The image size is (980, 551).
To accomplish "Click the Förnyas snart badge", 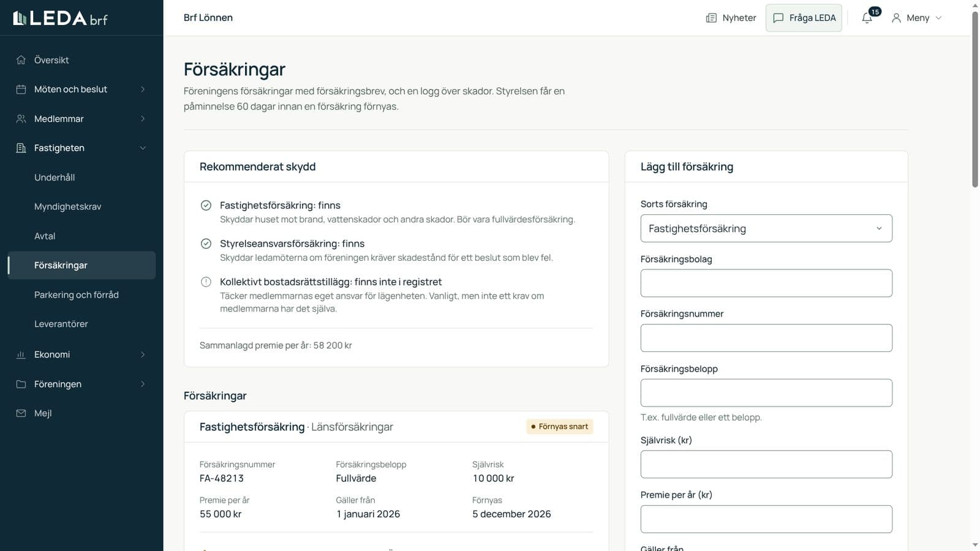I will click(x=559, y=427).
